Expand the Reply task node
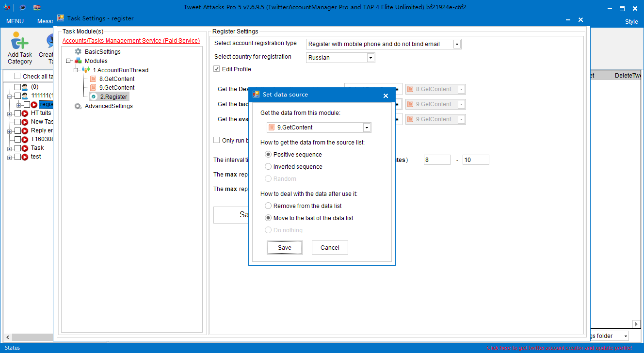This screenshot has height=353, width=644. click(x=10, y=131)
